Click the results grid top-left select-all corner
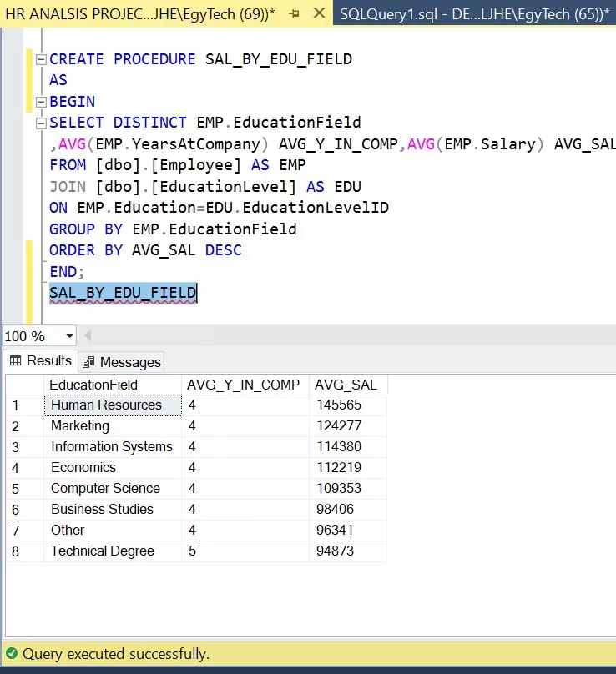616x674 pixels. click(24, 385)
